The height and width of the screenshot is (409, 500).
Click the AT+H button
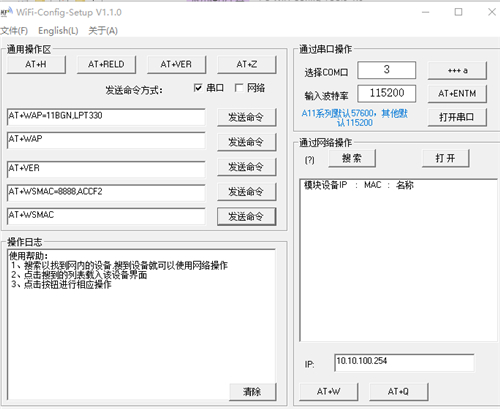point(36,64)
